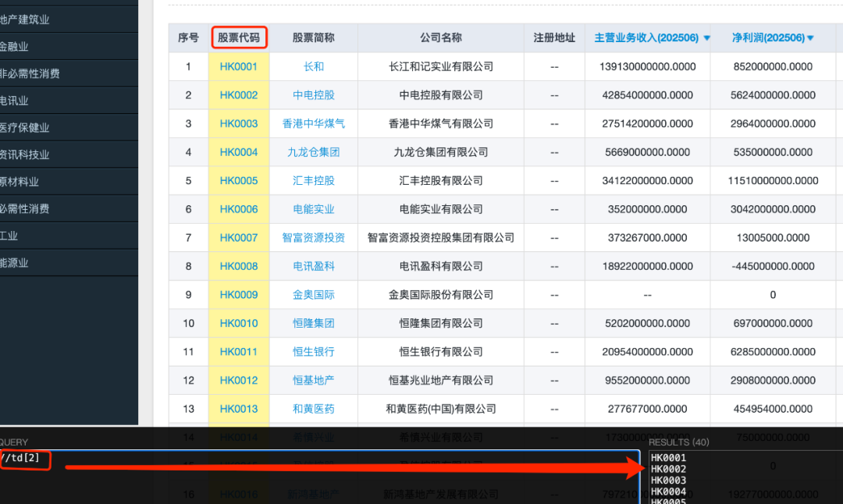Open the 金融业 sidebar category
843x504 pixels.
pyautogui.click(x=14, y=47)
